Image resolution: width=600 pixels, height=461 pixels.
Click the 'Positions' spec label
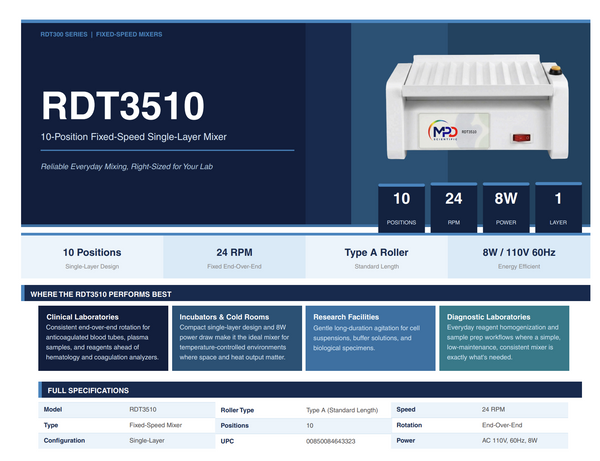[235, 425]
